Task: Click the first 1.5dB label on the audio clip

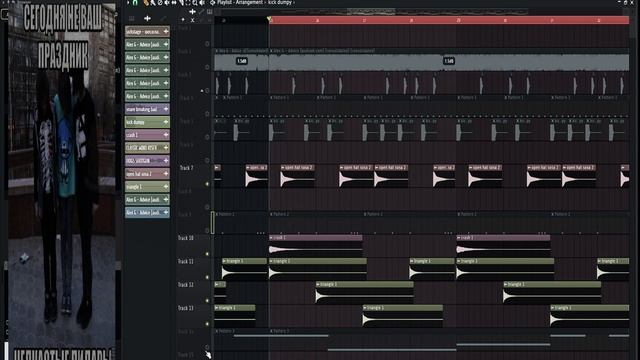Action: pos(242,61)
